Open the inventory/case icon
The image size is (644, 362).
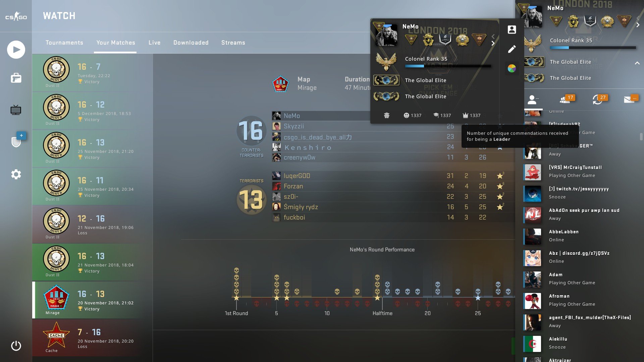[16, 78]
